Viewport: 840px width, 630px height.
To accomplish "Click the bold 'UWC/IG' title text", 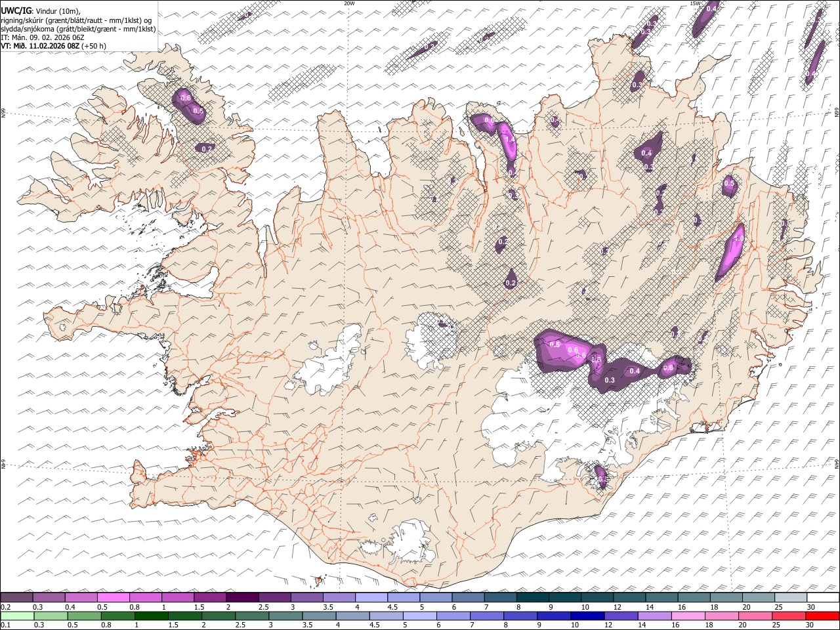I will pos(16,11).
